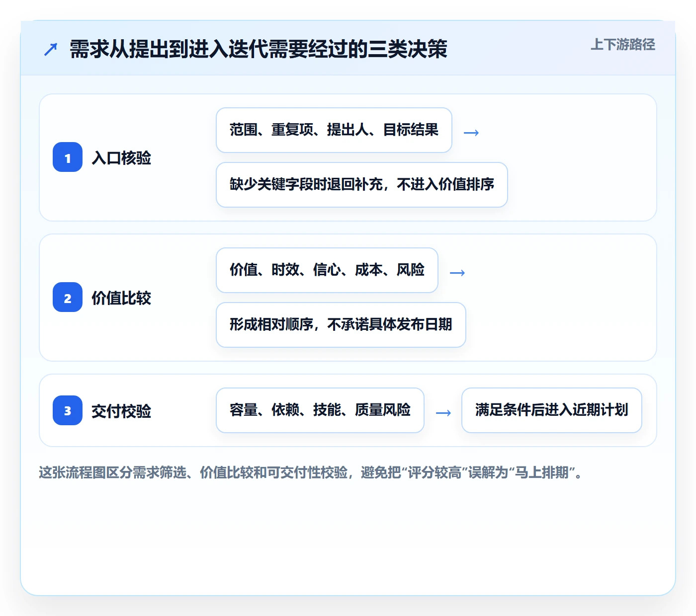Click the arrow after 容量、依赖、技能、质量风险
This screenshot has height=616, width=696.
tap(443, 413)
